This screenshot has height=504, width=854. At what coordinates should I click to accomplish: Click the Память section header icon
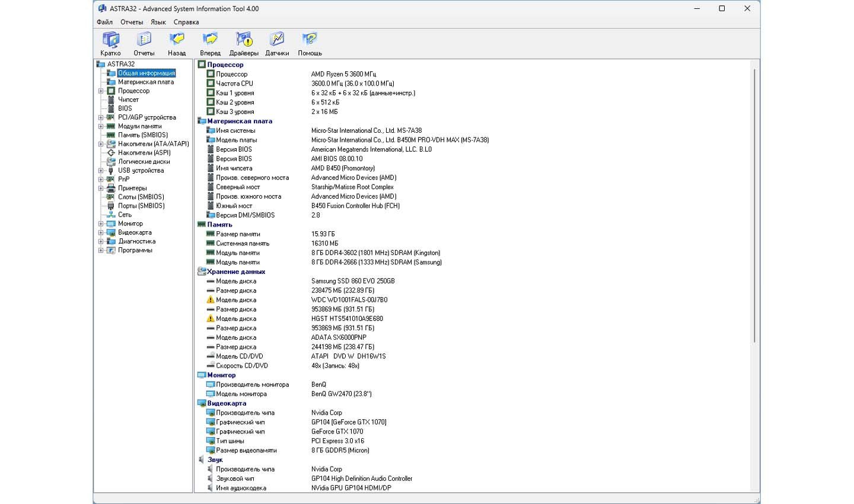click(x=201, y=225)
